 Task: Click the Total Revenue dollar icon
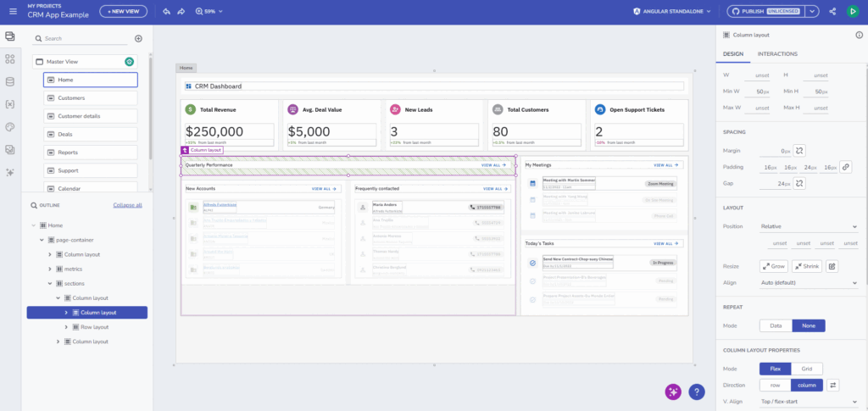pyautogui.click(x=191, y=109)
